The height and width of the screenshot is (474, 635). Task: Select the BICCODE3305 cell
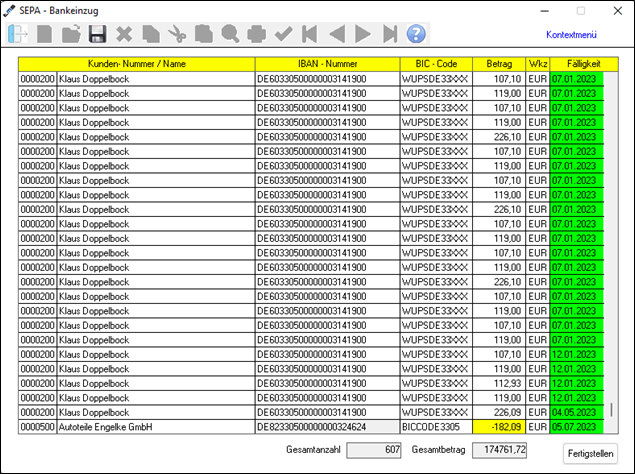click(x=436, y=427)
